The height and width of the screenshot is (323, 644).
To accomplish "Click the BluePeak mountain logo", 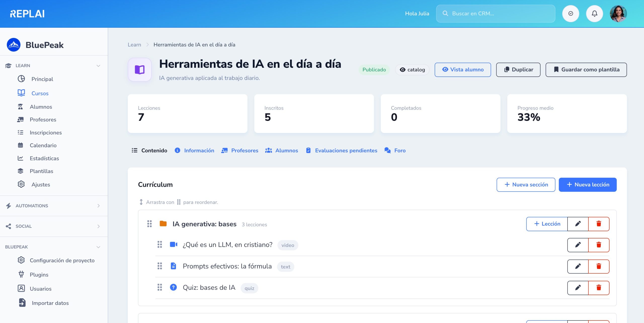I will tap(14, 45).
